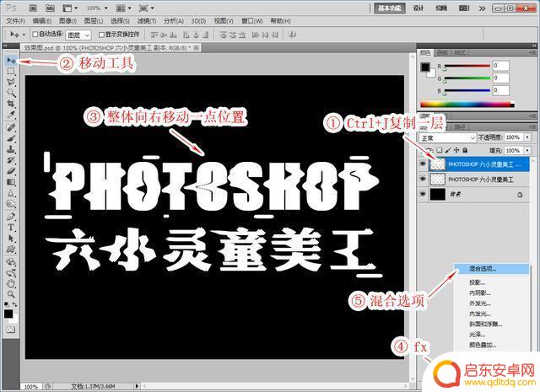This screenshot has width=540, height=392.
Task: Toggle lock transparent pixels
Action: point(439,150)
